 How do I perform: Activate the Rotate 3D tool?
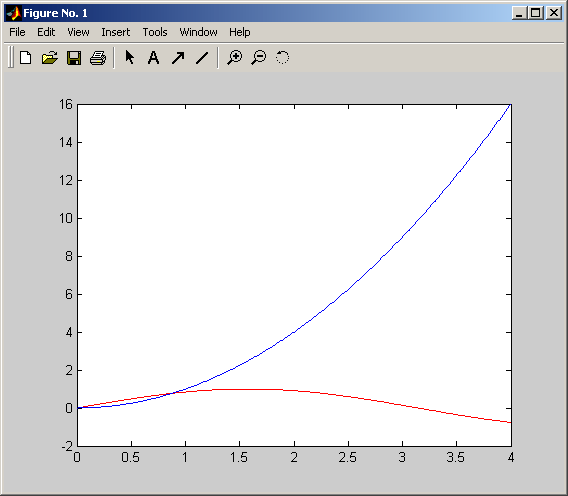[x=283, y=57]
